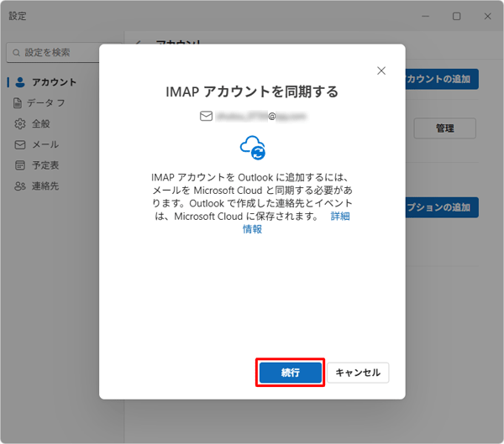Click the blurred email address text
Viewport: 504px width, 444px height.
[x=260, y=116]
